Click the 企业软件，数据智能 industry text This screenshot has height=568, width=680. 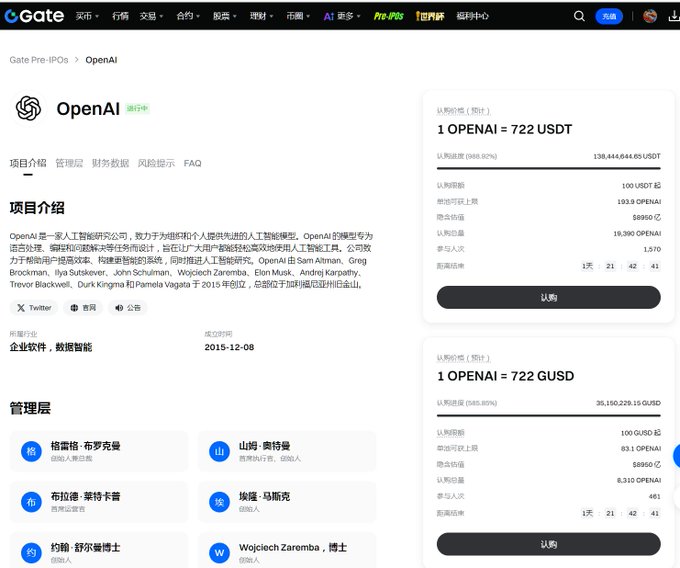tap(51, 347)
